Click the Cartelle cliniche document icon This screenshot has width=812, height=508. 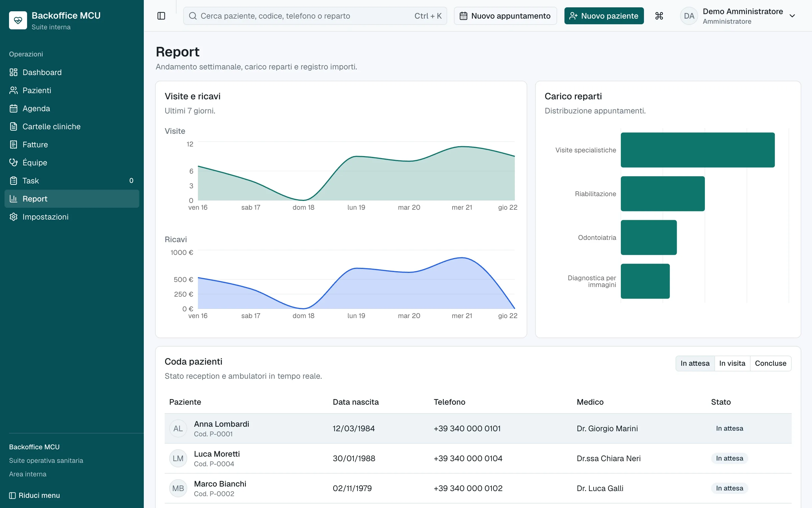14,127
